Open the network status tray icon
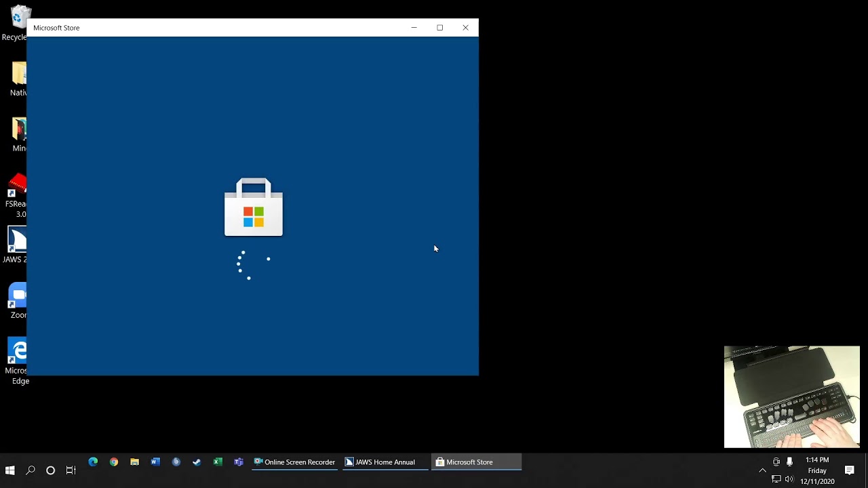 [776, 479]
